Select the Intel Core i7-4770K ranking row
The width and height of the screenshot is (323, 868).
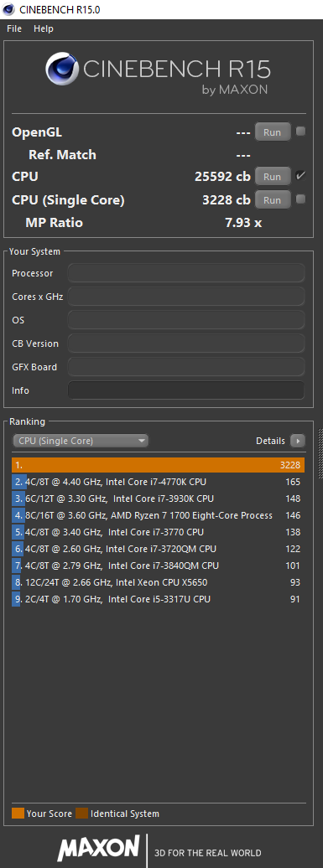tap(159, 482)
